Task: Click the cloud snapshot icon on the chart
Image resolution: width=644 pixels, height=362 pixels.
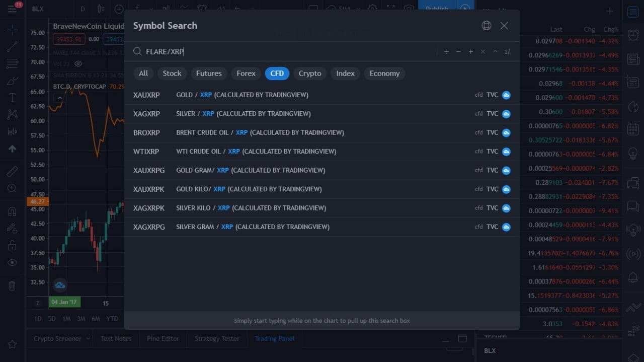Action: 60,285
